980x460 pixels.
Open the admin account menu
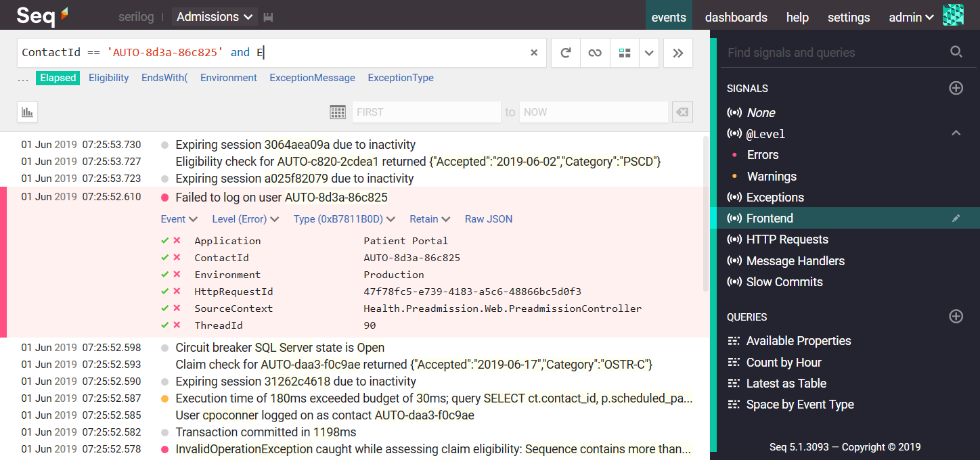[910, 17]
